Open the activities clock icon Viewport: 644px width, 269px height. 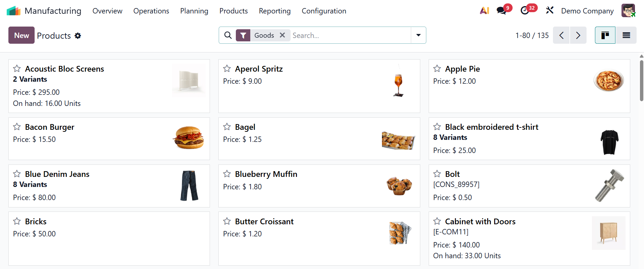coord(525,11)
